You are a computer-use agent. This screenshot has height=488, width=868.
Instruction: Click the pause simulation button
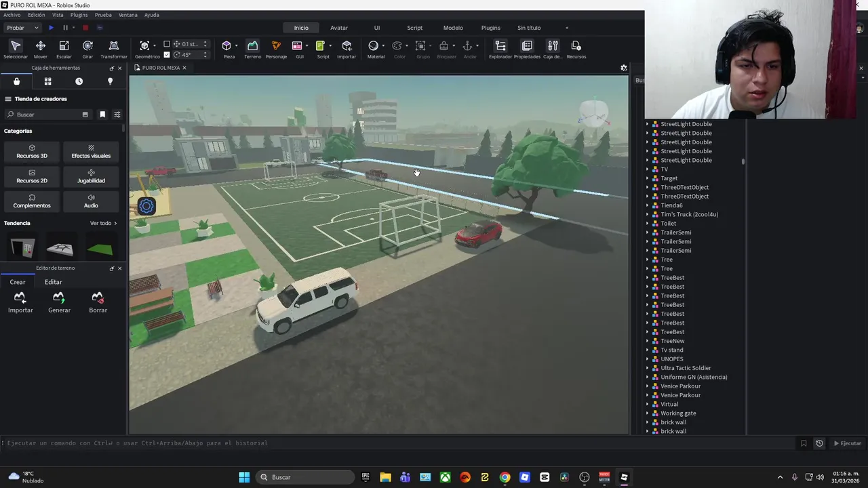coord(65,28)
